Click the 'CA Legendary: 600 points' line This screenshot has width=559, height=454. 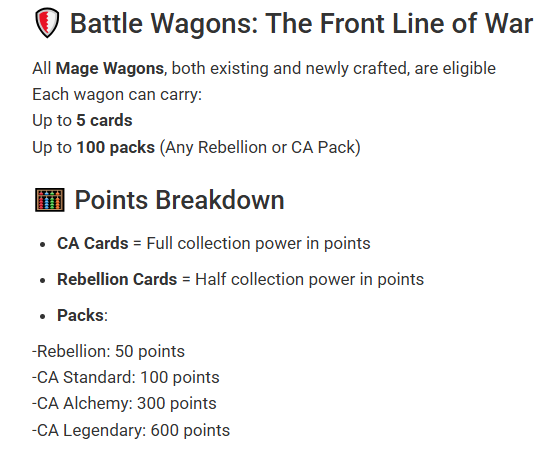[x=131, y=430]
